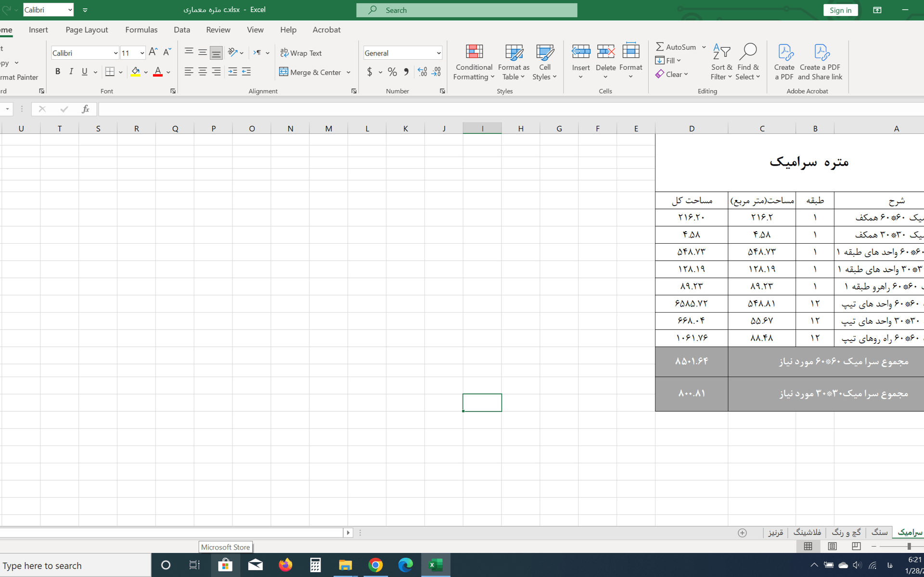Open the font size dropdown
This screenshot has height=577, width=924.
(142, 53)
